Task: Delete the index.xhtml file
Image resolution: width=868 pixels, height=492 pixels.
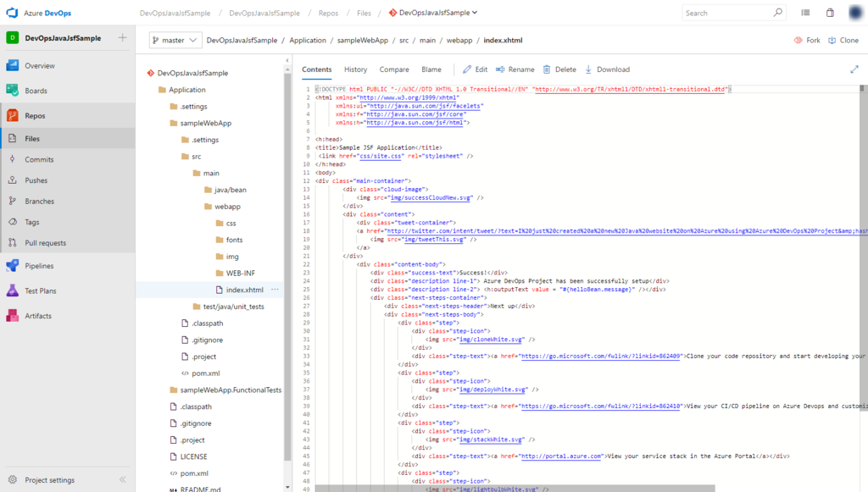Action: [x=559, y=69]
